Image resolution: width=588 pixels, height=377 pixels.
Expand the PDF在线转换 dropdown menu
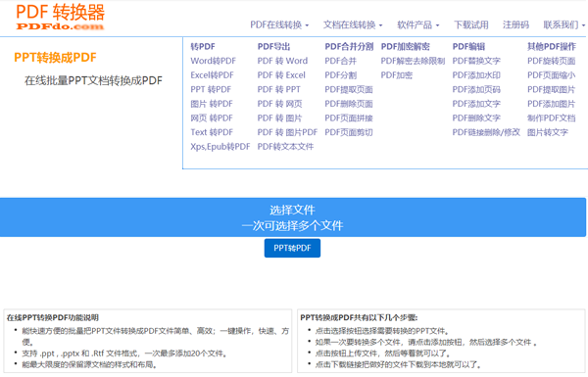click(x=279, y=25)
